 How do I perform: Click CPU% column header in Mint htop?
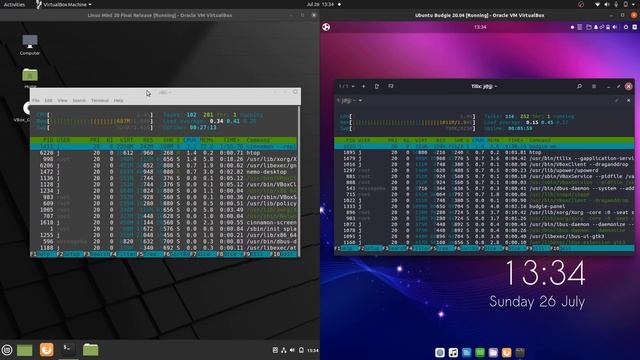(191, 140)
